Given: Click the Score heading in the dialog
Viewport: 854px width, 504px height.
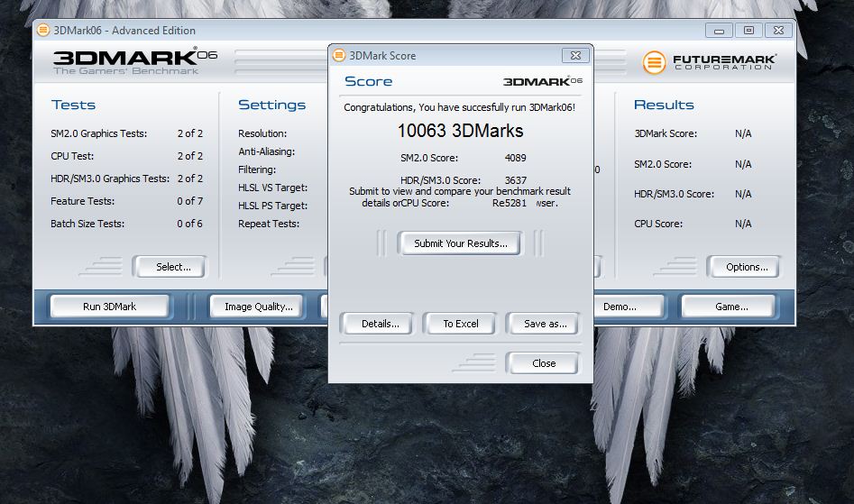Looking at the screenshot, I should tap(368, 81).
